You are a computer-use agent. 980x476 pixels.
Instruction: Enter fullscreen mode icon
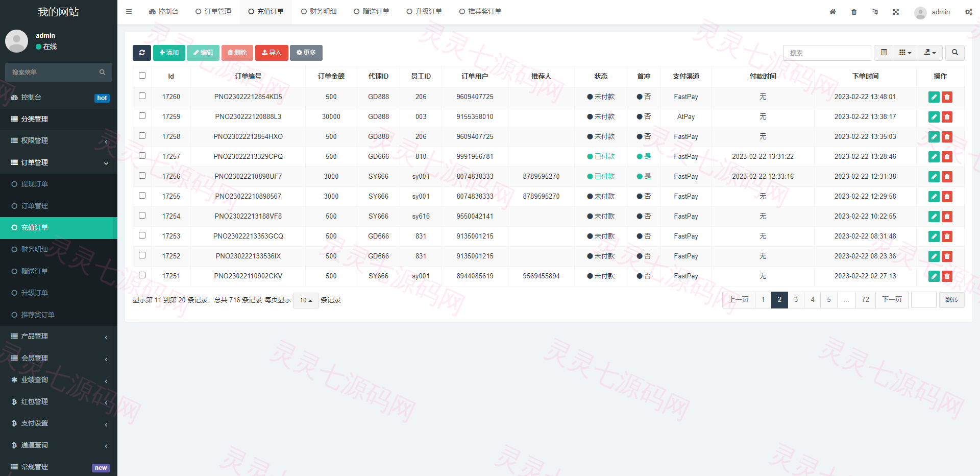click(896, 12)
